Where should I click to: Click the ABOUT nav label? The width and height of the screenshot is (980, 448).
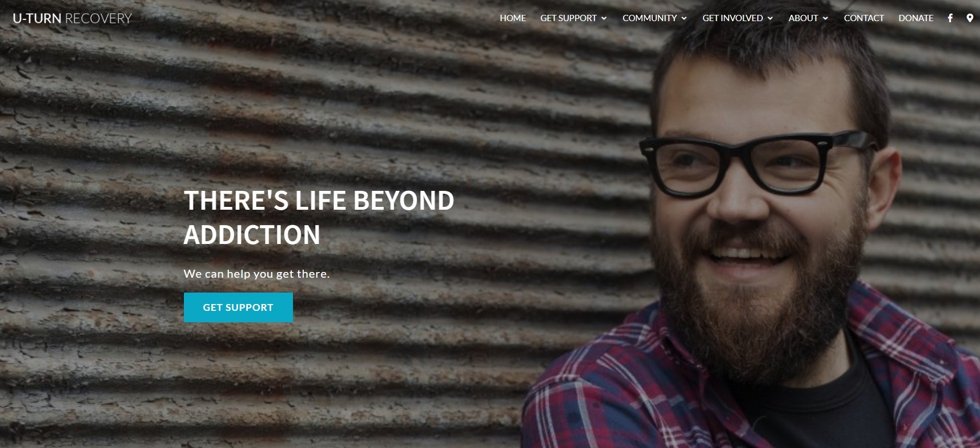(804, 18)
